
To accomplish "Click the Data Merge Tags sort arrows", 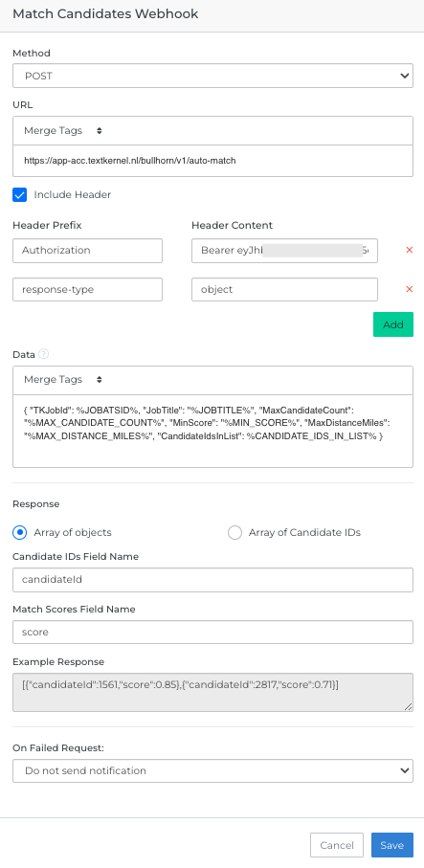I will tap(100, 380).
